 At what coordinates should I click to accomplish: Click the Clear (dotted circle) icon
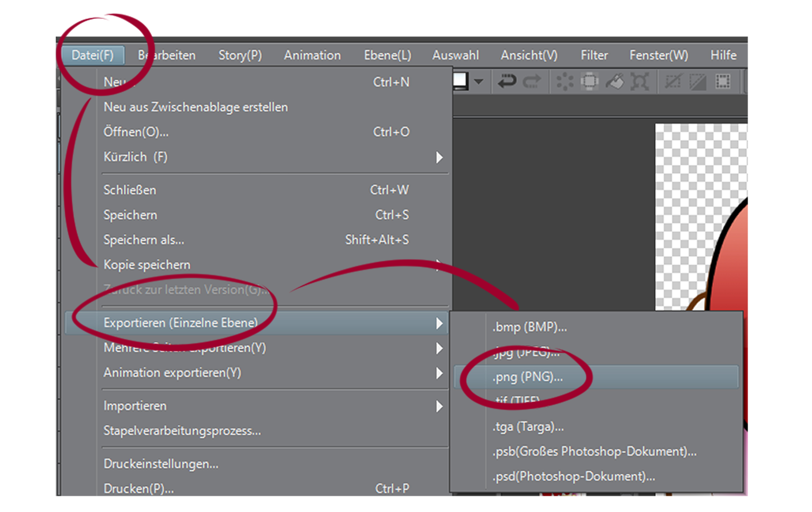[565, 81]
